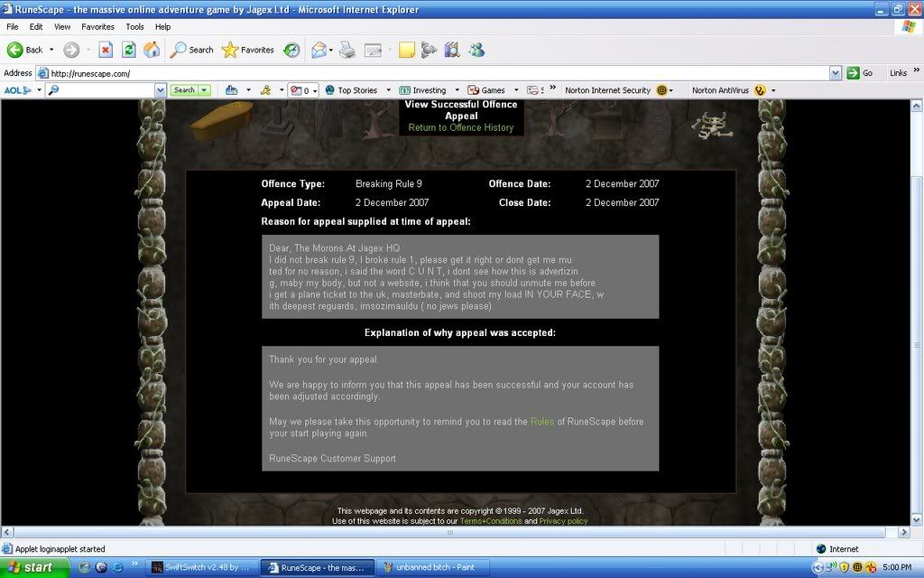Expand the Back button history dropdown
924x578 pixels.
point(51,51)
